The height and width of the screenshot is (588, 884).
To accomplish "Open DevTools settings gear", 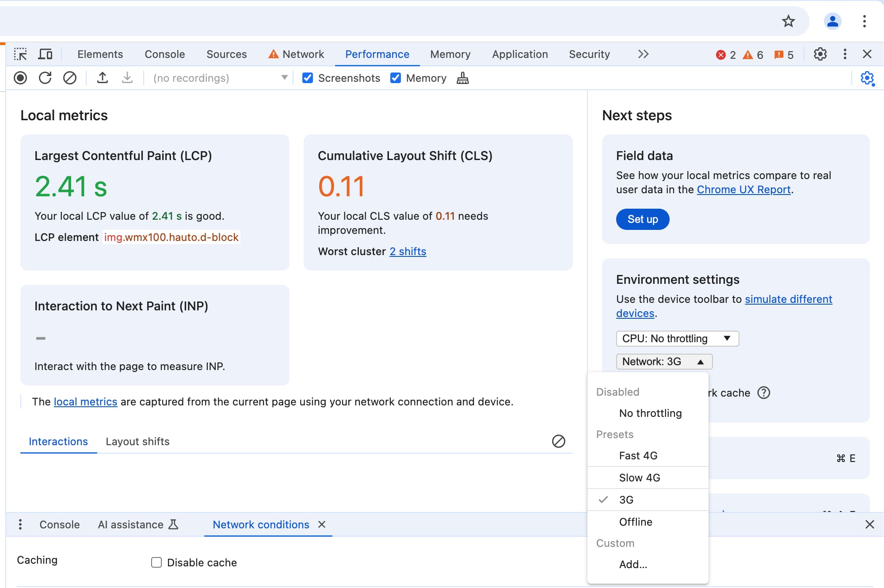I will pyautogui.click(x=820, y=54).
